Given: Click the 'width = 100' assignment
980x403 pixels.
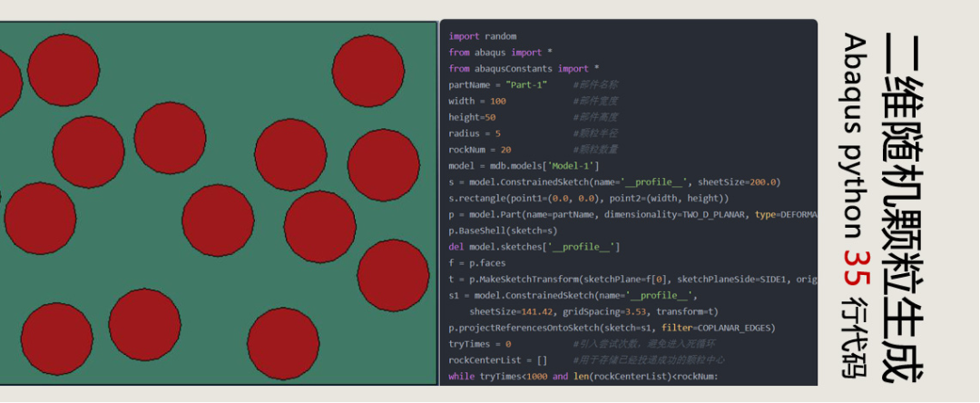Looking at the screenshot, I should (x=477, y=102).
